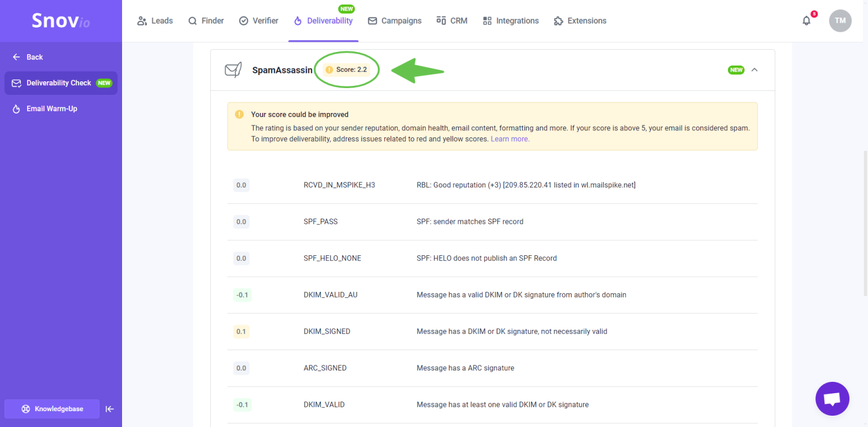Open Email Warm-Up in the sidebar
868x427 pixels.
tap(45, 108)
